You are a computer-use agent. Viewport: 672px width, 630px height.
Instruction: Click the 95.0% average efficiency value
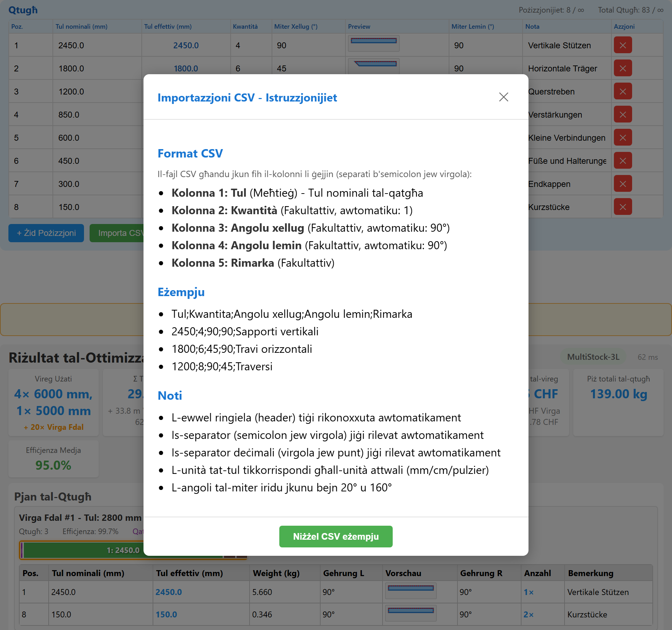point(53,465)
